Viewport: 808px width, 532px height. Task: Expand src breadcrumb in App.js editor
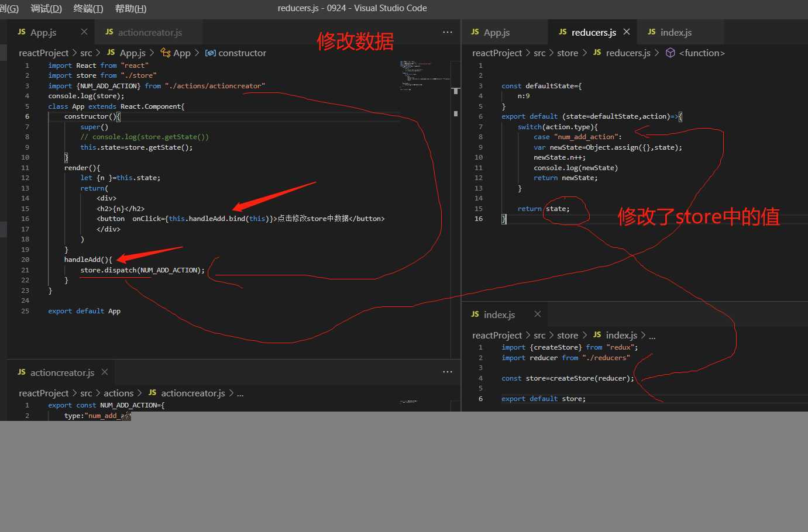pyautogui.click(x=86, y=53)
